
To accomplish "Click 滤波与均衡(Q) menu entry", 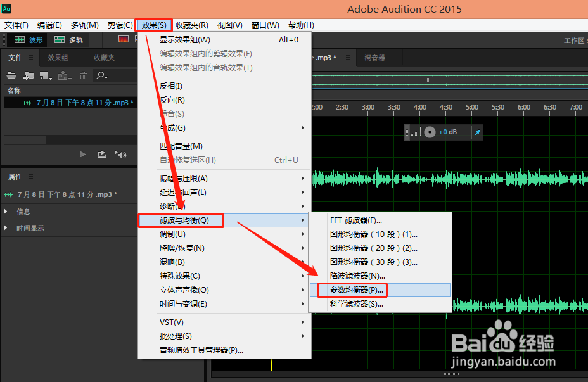I will 224,220.
